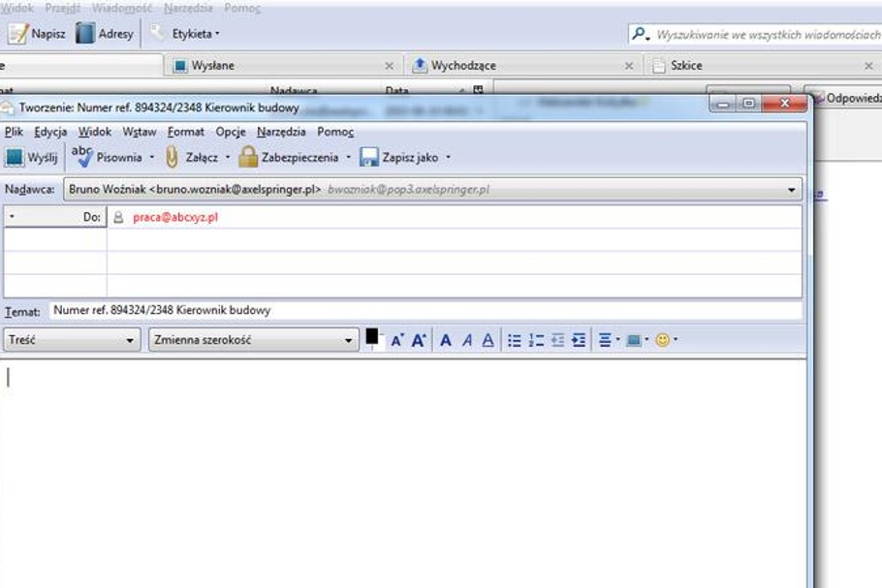Click the bulleted list icon
Image resolution: width=882 pixels, height=588 pixels.
(x=514, y=340)
